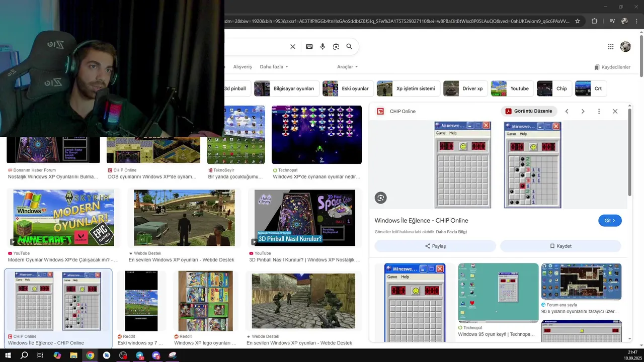Click the Görüntü Düzenle button
The width and height of the screenshot is (644, 362).
pyautogui.click(x=529, y=111)
